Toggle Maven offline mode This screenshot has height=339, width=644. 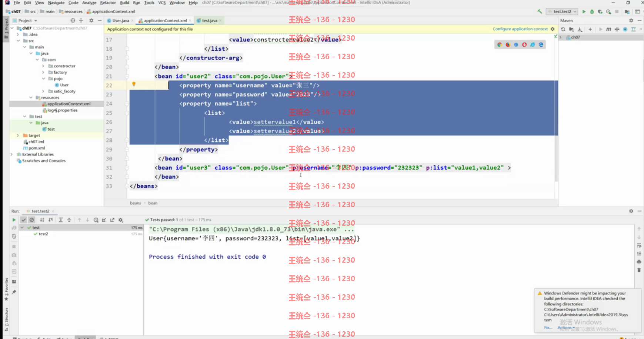point(617,29)
